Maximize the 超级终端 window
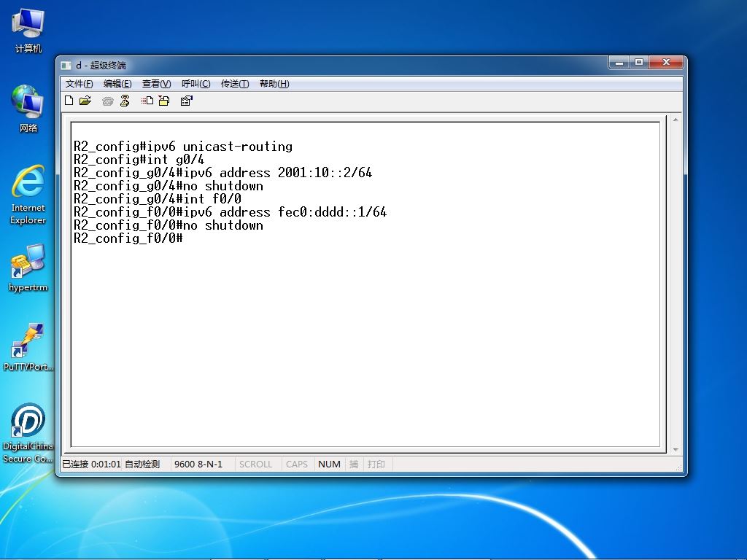This screenshot has width=747, height=560. tap(639, 63)
